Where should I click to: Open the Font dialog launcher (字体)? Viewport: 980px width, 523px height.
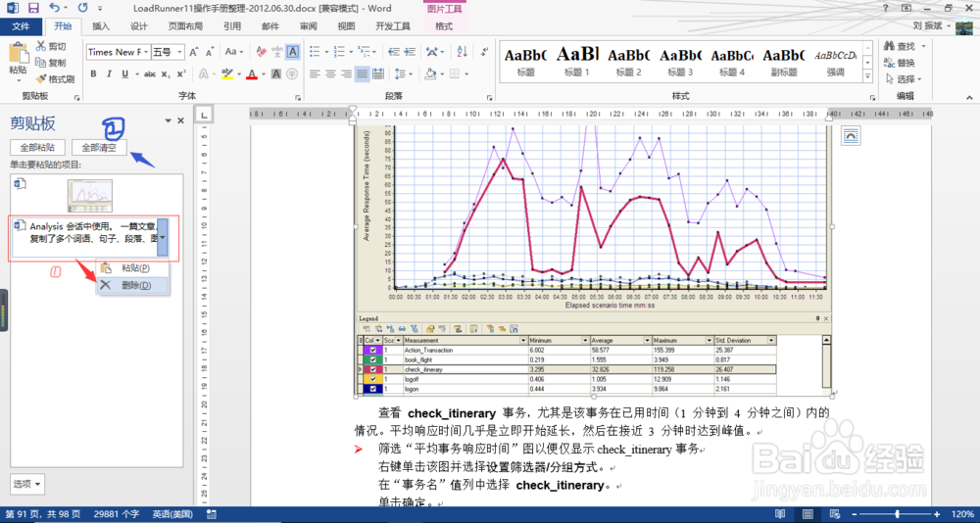point(298,98)
